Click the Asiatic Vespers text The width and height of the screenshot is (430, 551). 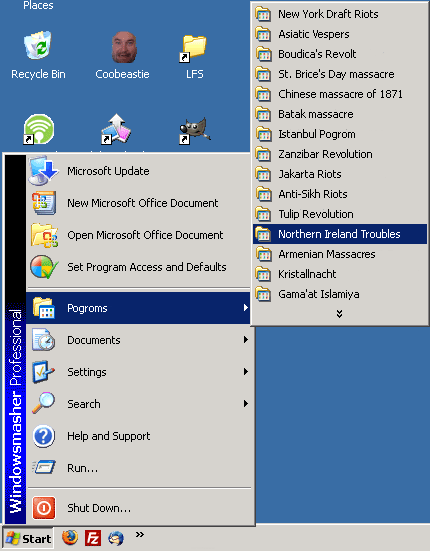314,34
